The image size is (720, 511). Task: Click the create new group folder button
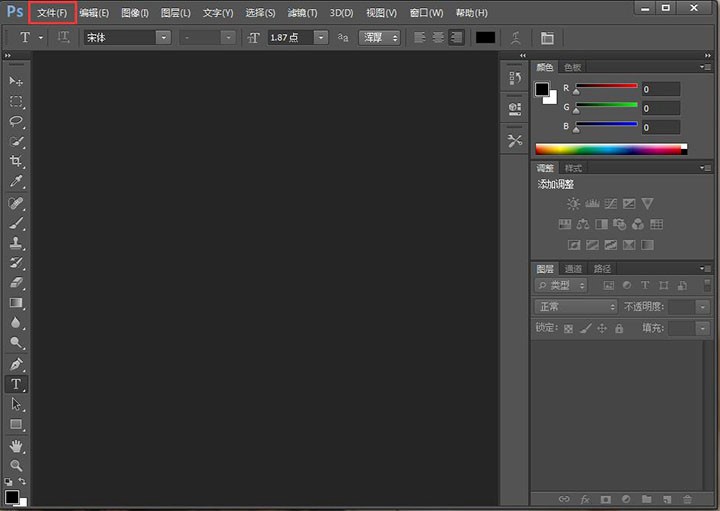pos(647,499)
